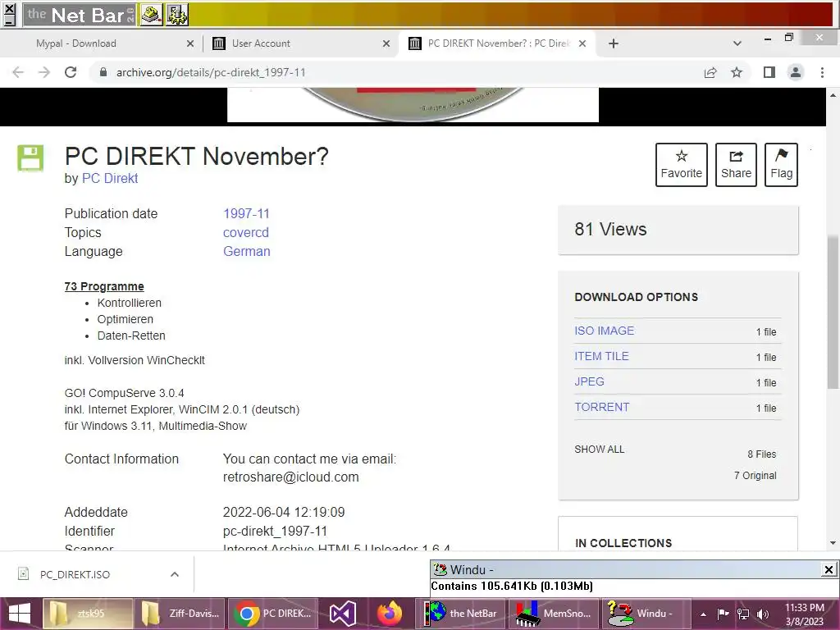Go forward with the browser forward arrow

44,72
